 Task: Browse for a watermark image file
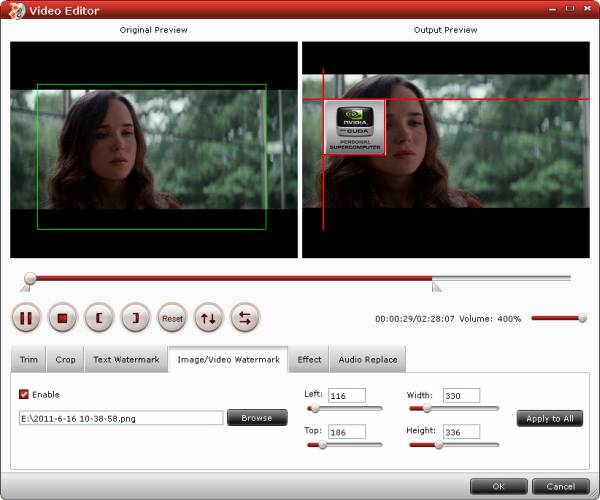tap(257, 418)
